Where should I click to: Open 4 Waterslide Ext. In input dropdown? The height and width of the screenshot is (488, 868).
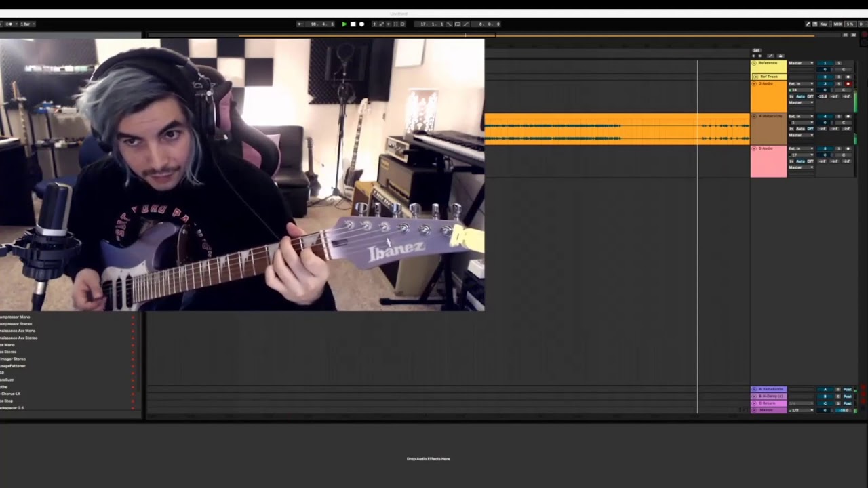801,116
